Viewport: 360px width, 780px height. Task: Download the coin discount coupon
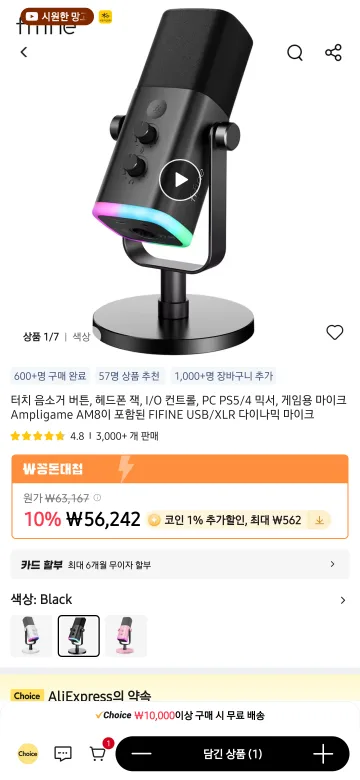point(319,520)
